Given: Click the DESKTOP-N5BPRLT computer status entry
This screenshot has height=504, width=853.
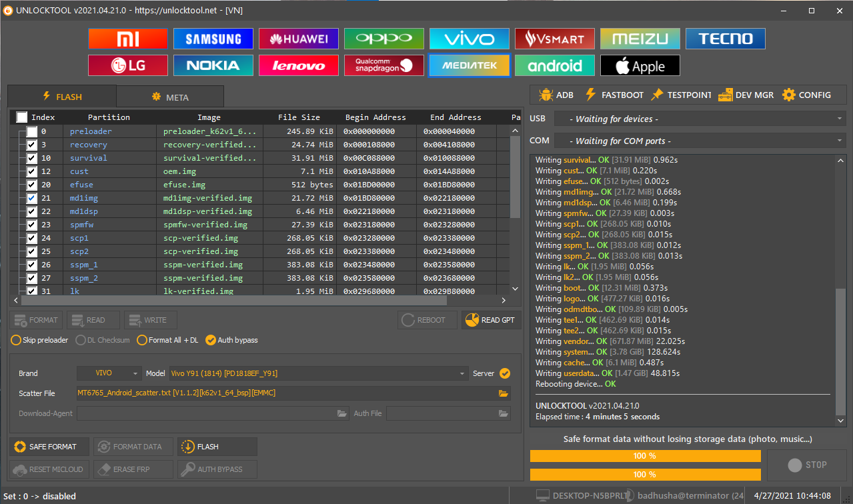Looking at the screenshot, I should coord(581,495).
